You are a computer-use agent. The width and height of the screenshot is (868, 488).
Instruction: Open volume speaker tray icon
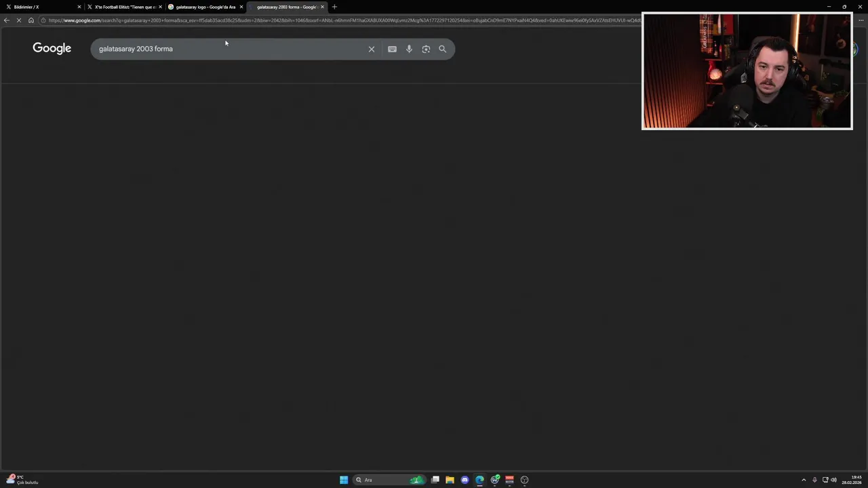pyautogui.click(x=833, y=480)
